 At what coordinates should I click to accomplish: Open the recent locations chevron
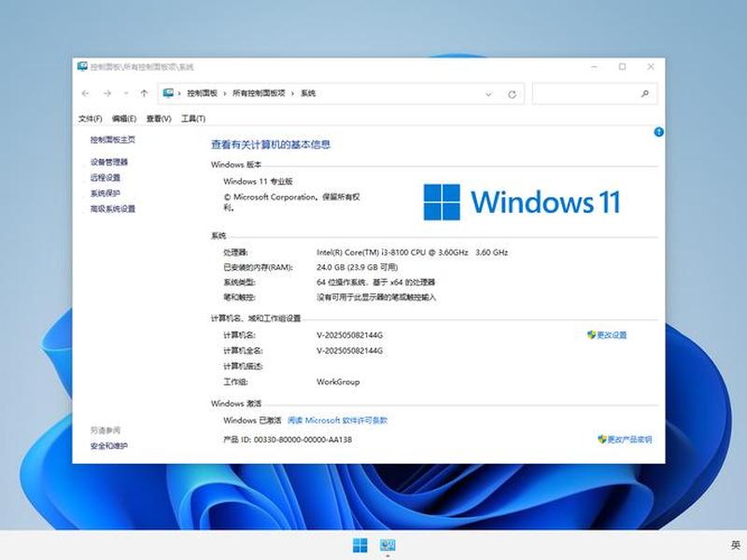tap(126, 93)
